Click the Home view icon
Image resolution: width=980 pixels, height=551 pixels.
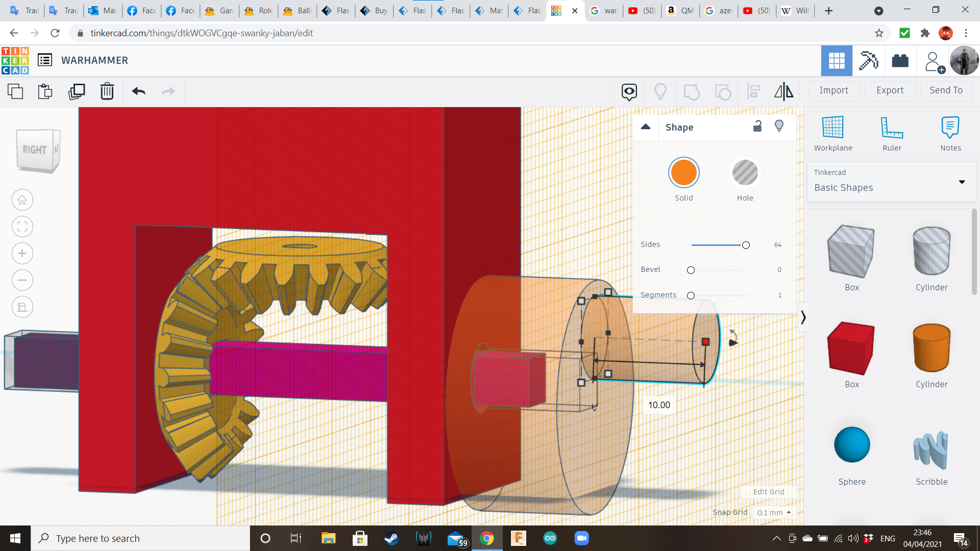[x=22, y=200]
